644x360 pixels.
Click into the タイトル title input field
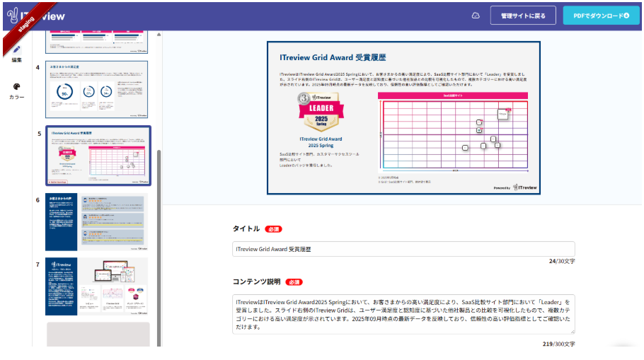tap(403, 249)
